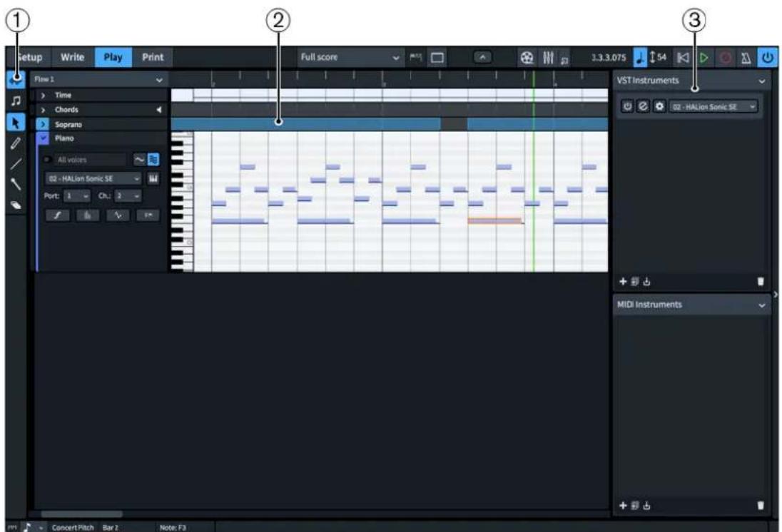Viewport: 782px width, 532px height.
Task: Open Piano track HALion Sonic SE dropdown
Action: [93, 178]
